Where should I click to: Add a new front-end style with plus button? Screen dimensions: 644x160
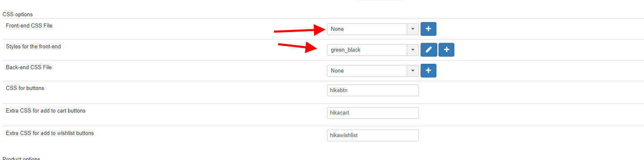click(446, 50)
